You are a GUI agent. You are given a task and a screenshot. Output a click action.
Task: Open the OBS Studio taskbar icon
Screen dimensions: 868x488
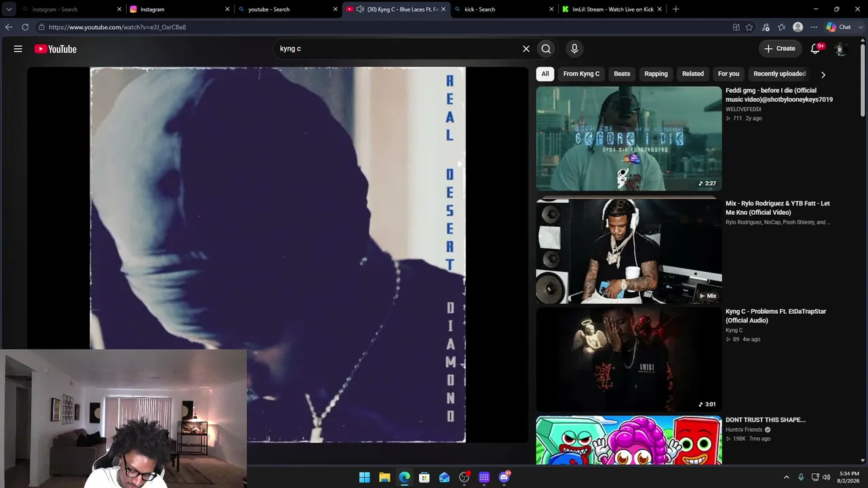pyautogui.click(x=464, y=477)
